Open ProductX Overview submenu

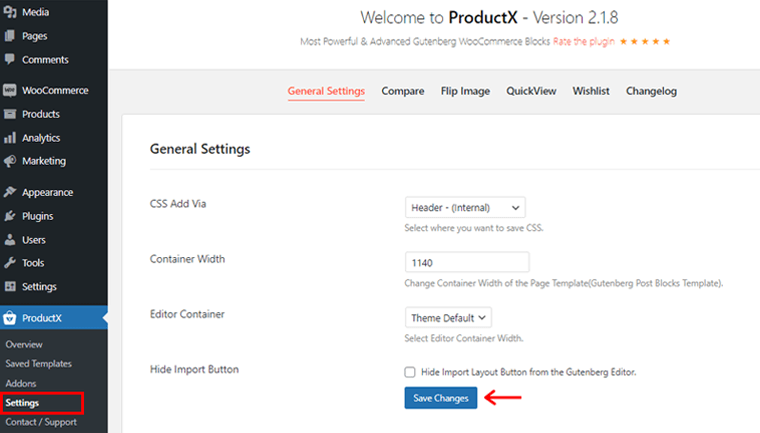(x=24, y=344)
